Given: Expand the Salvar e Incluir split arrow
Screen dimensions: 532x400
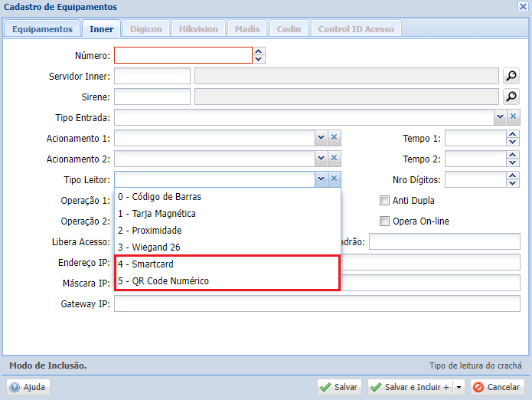Looking at the screenshot, I should [x=459, y=387].
